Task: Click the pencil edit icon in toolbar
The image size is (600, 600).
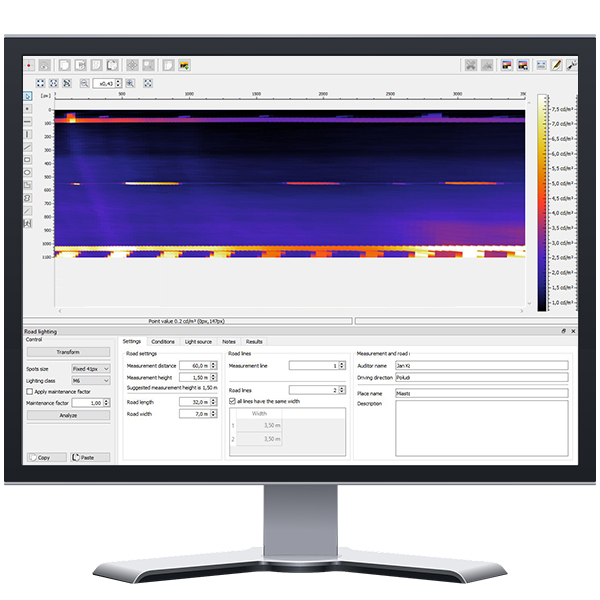Action: click(557, 65)
